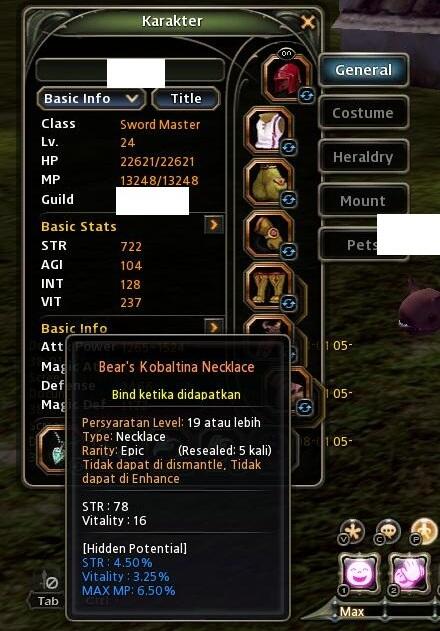Click the red helmet equipment slot

(x=286, y=78)
